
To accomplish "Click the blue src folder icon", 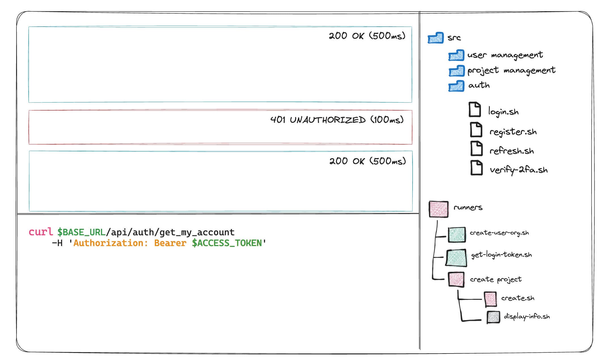I will 436,38.
